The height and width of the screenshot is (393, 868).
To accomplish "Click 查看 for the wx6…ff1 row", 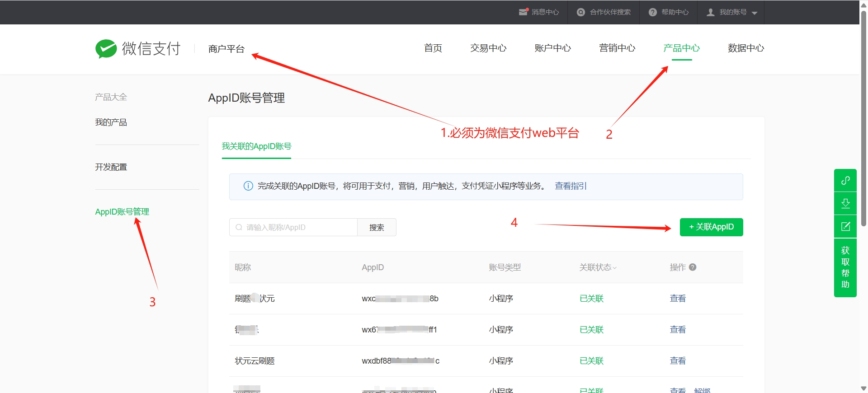I will (678, 330).
